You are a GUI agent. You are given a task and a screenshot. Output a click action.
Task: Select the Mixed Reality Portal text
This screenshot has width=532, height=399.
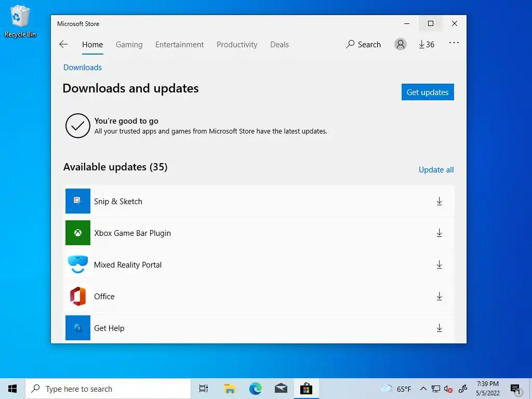128,264
